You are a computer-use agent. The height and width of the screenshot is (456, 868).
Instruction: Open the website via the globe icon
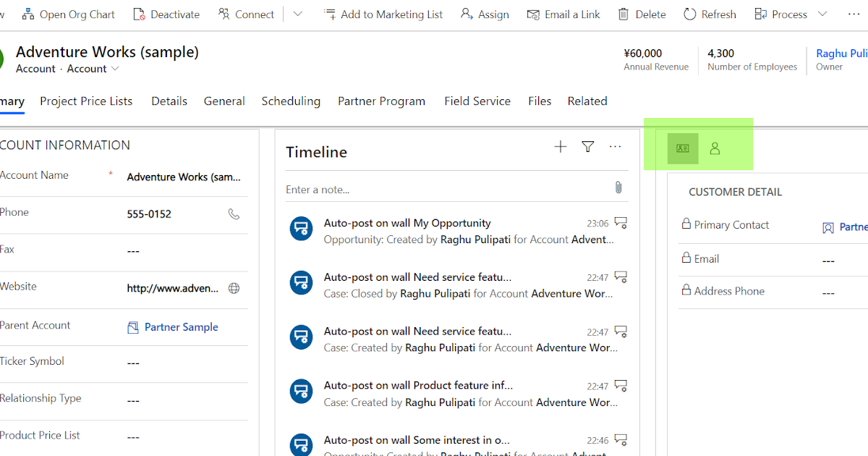coord(233,287)
